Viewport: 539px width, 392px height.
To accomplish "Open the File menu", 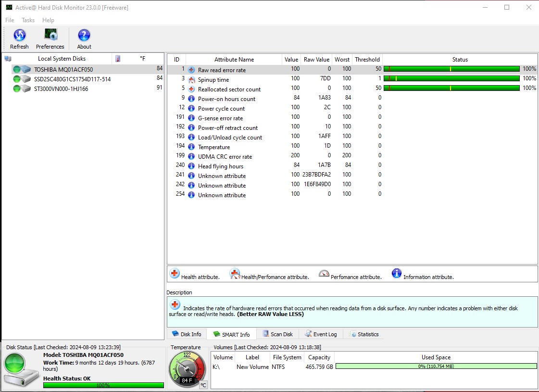I will (10, 20).
